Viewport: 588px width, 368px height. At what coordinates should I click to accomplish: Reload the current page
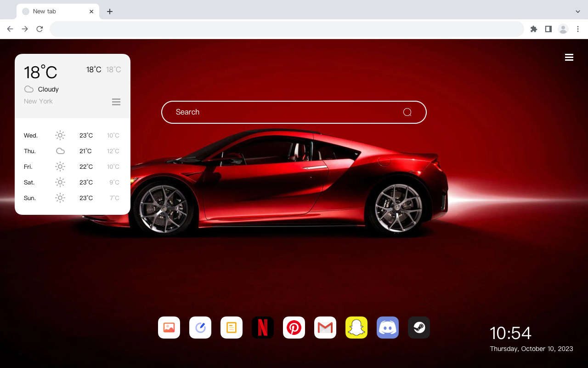point(40,29)
